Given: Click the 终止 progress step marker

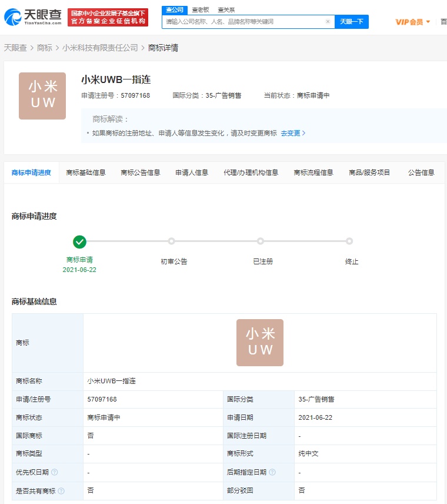Looking at the screenshot, I should [349, 241].
